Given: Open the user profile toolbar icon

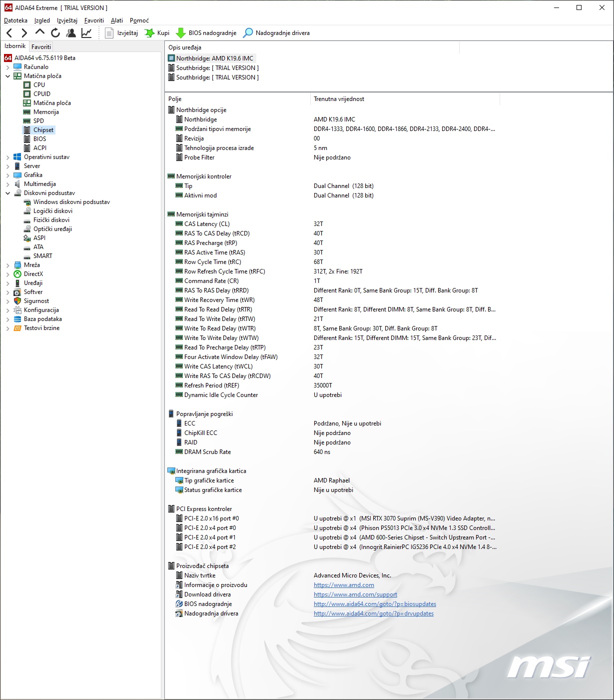Looking at the screenshot, I should [x=71, y=33].
